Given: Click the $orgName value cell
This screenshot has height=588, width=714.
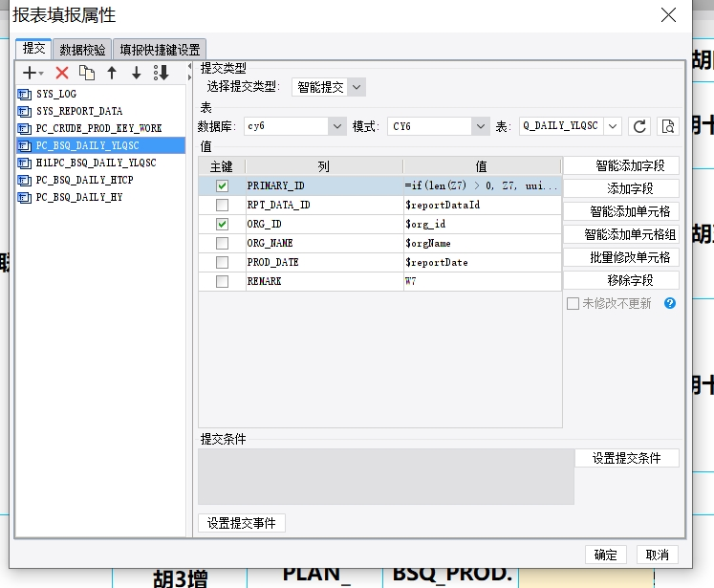Looking at the screenshot, I should 483,243.
